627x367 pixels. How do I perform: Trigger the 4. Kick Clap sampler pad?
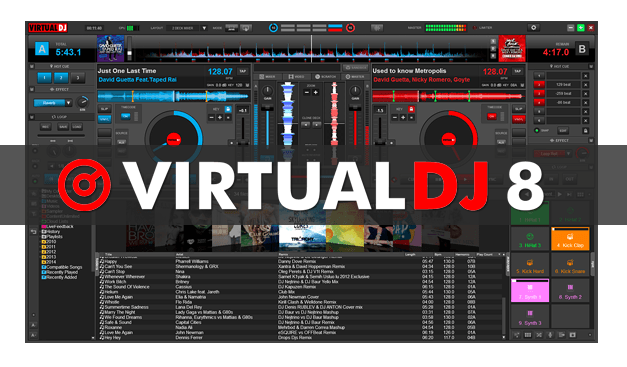tap(570, 239)
